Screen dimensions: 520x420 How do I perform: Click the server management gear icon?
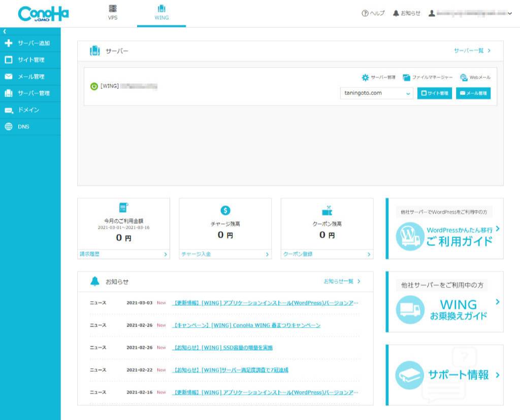point(365,78)
